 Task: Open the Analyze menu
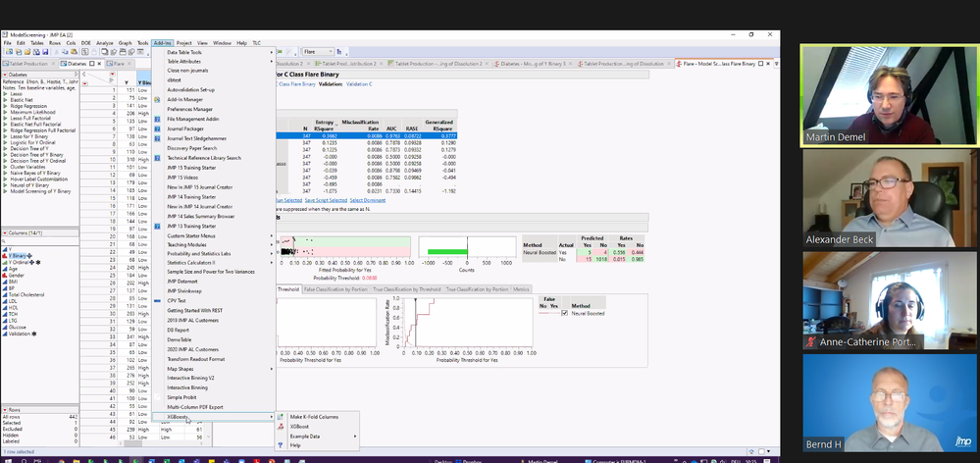click(104, 43)
